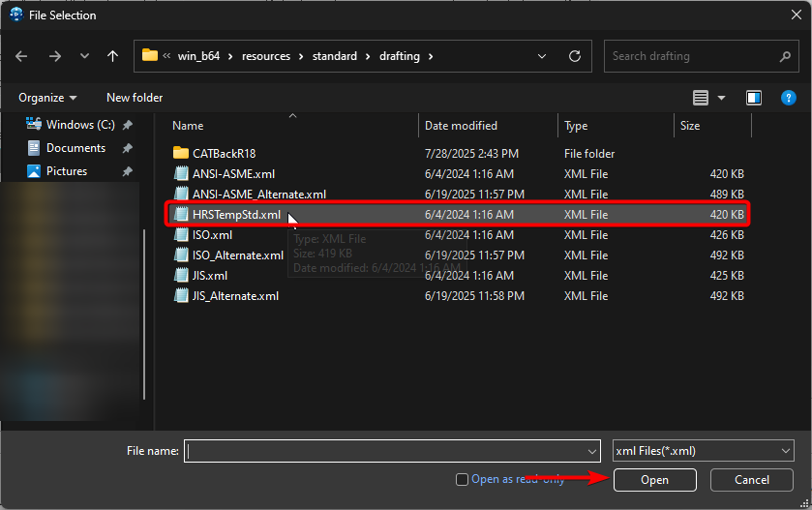The image size is (812, 510).
Task: Click the JIS_Alternate.xml file icon
Action: (181, 295)
